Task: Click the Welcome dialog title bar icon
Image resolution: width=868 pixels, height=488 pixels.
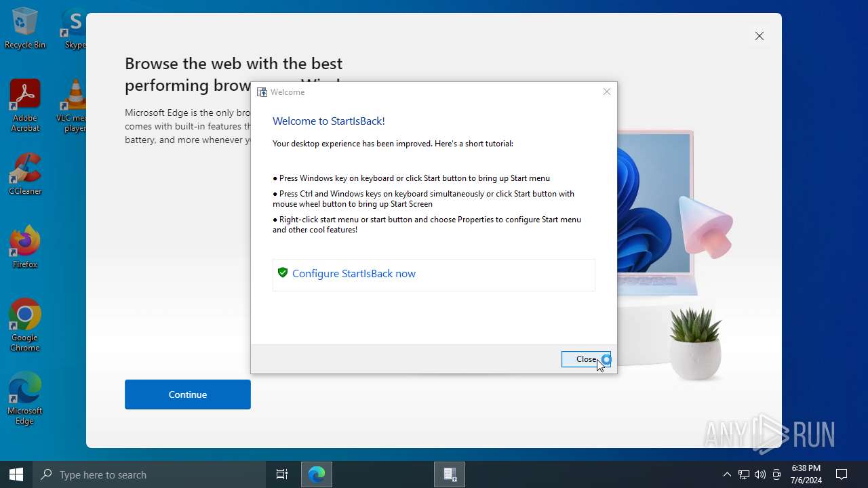Action: click(262, 92)
